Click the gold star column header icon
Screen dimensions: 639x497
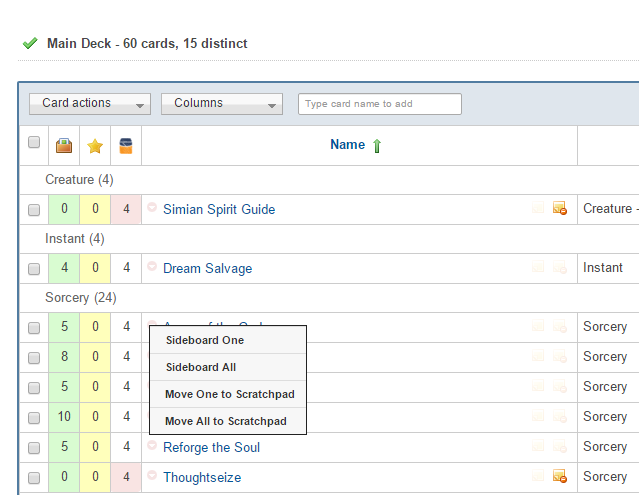(x=95, y=146)
